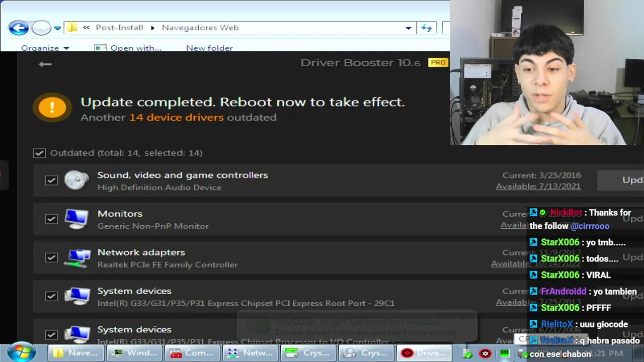Viewport: 644px width, 362px height.
Task: Update the High Definition Audio Device driver
Action: tap(621, 180)
